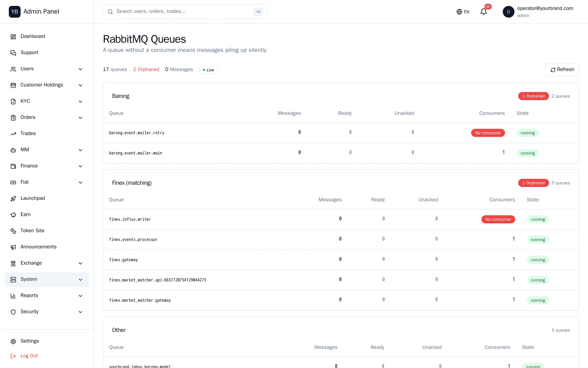Click running state of barong.event.mailer.main
The height and width of the screenshot is (368, 588).
coord(527,153)
